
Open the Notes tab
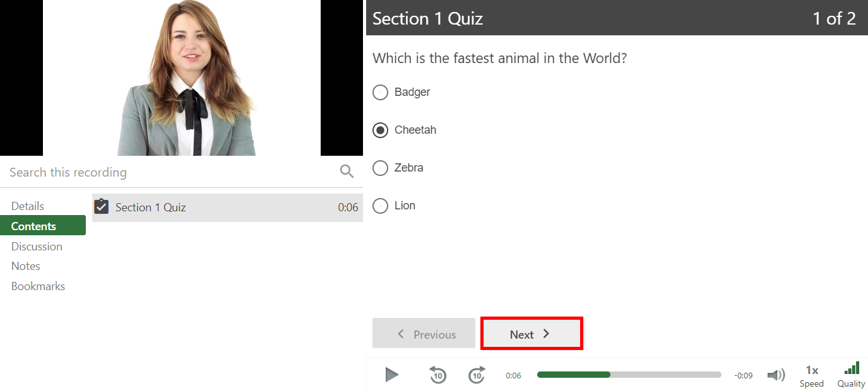point(26,266)
